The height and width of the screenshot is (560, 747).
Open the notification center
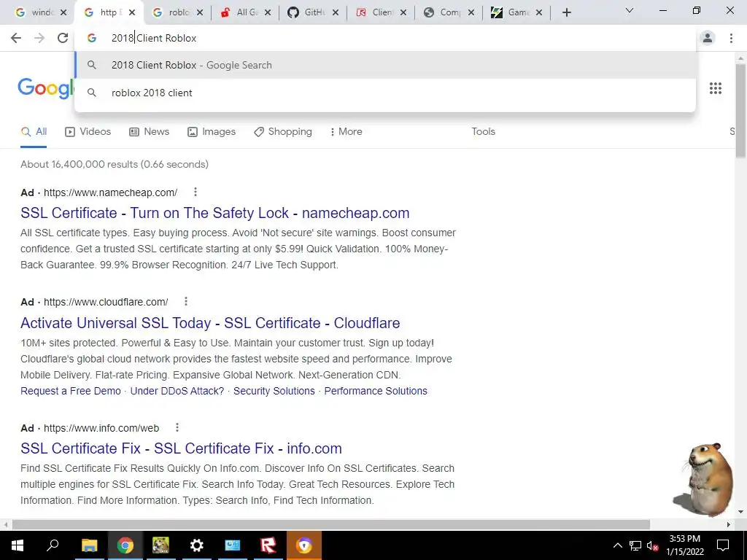coord(723,545)
